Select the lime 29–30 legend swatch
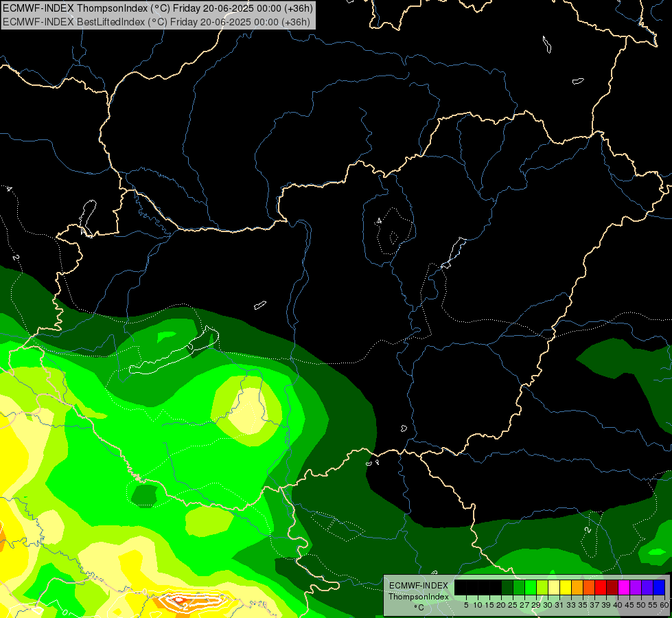 pyautogui.click(x=542, y=587)
